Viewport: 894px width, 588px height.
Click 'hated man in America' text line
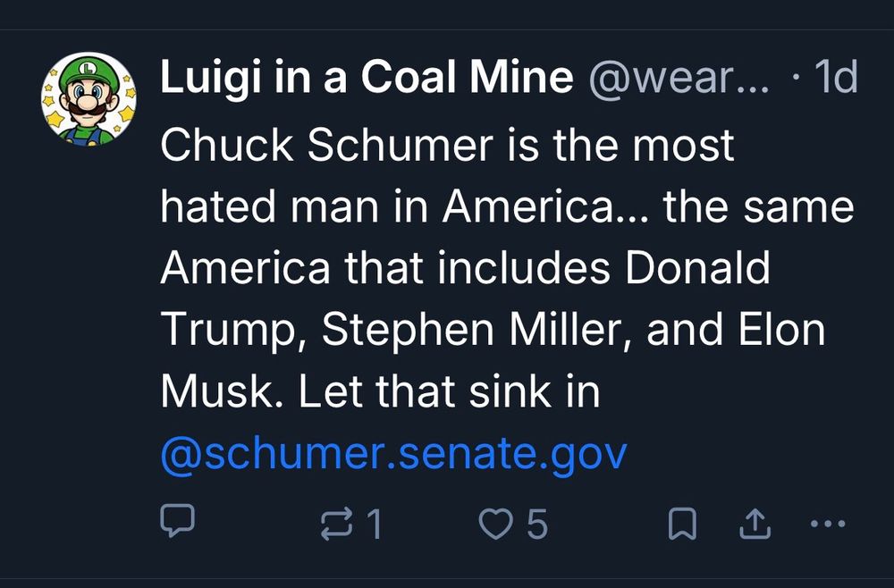point(384,207)
